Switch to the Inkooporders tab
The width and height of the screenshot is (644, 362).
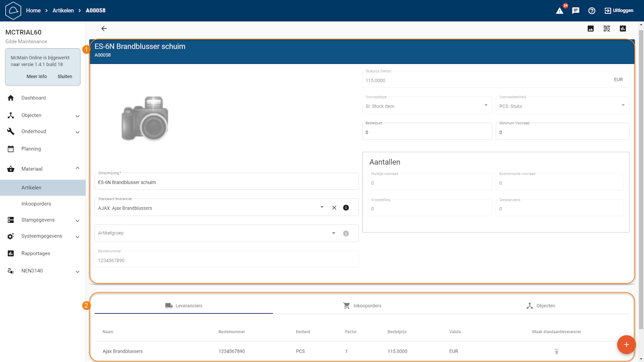362,306
